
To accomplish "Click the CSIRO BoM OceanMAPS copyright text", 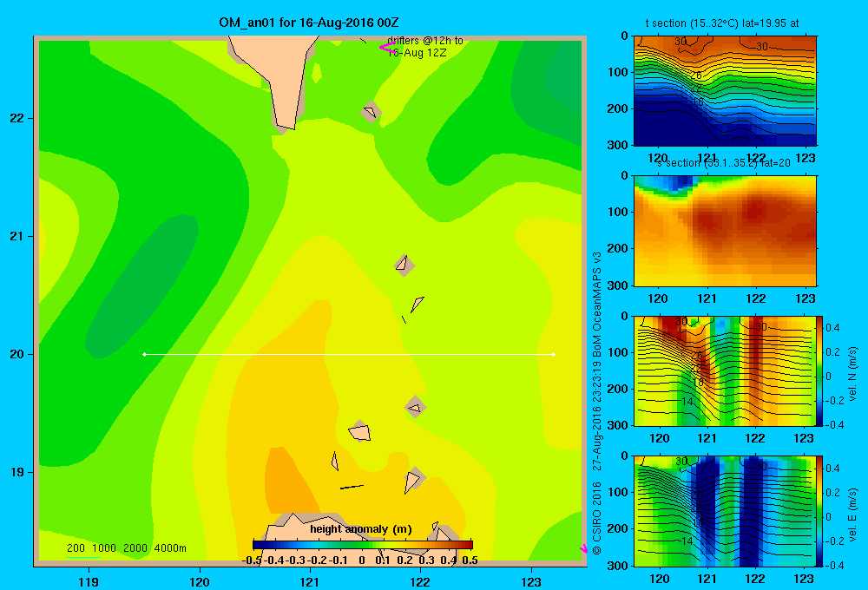I will pyautogui.click(x=597, y=403).
